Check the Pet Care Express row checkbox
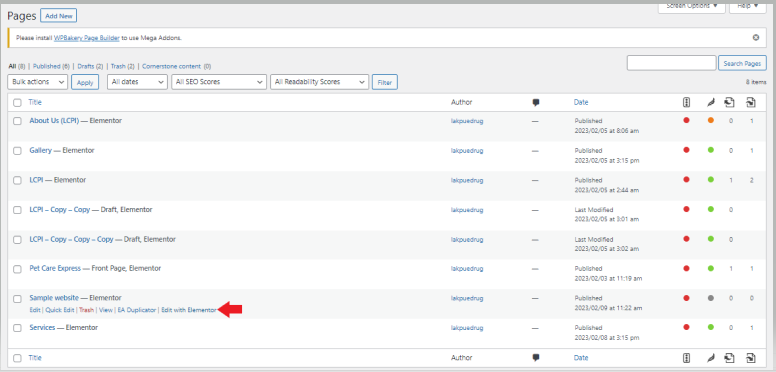The height and width of the screenshot is (372, 776). (x=17, y=269)
